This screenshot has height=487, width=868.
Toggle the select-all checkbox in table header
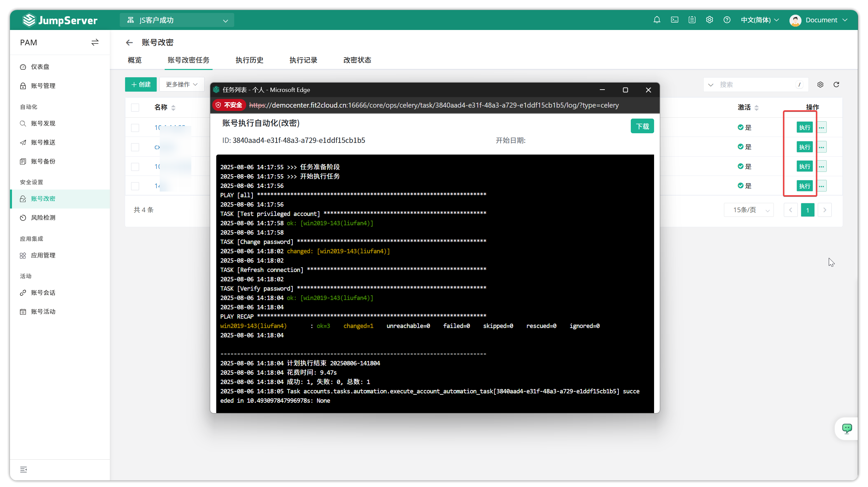pos(135,108)
